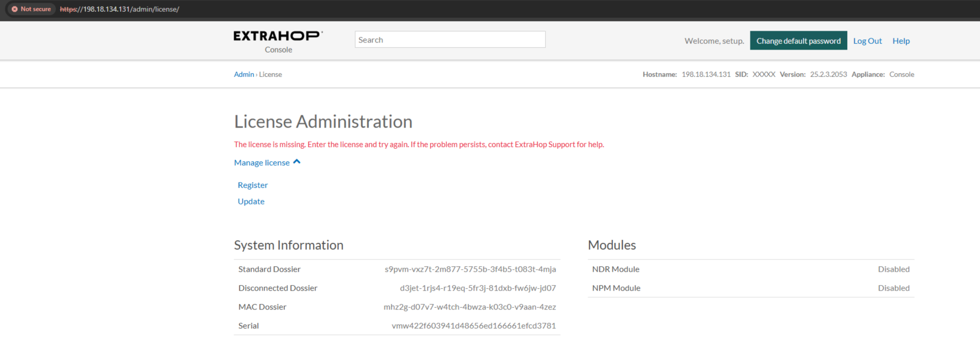The image size is (980, 358).
Task: Go to Admin breadcrumb link
Action: 244,74
